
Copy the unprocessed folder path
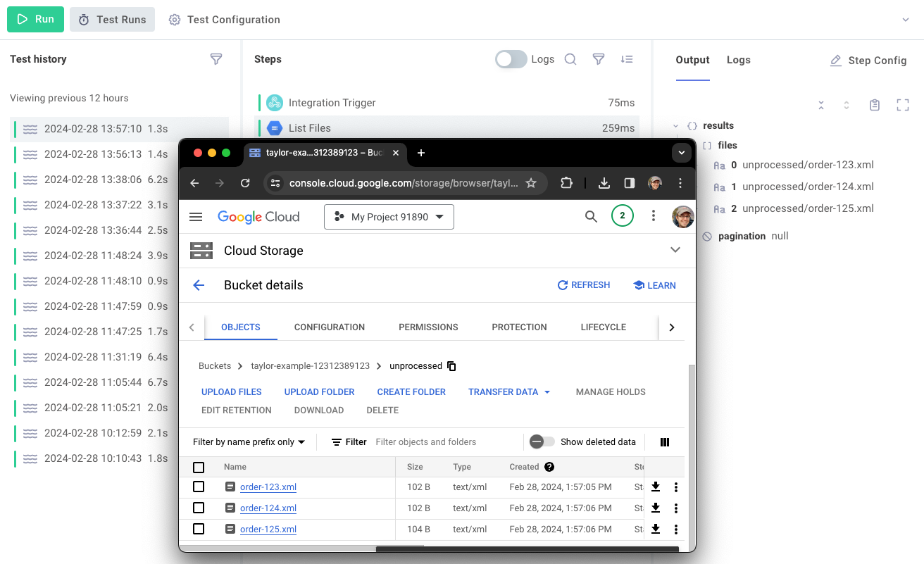(451, 366)
